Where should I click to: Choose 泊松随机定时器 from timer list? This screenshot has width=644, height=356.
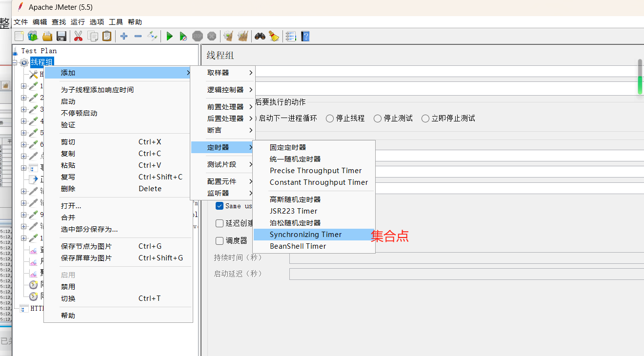[314, 223]
